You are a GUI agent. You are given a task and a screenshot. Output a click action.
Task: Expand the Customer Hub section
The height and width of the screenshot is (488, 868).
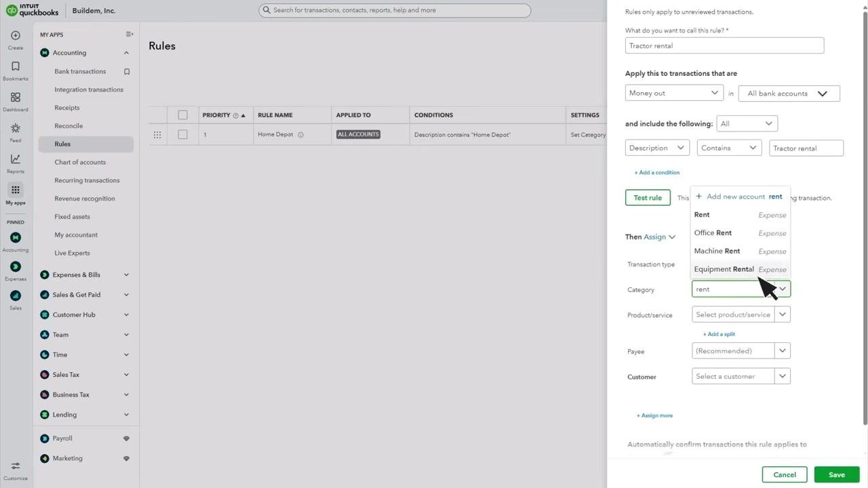click(x=126, y=315)
